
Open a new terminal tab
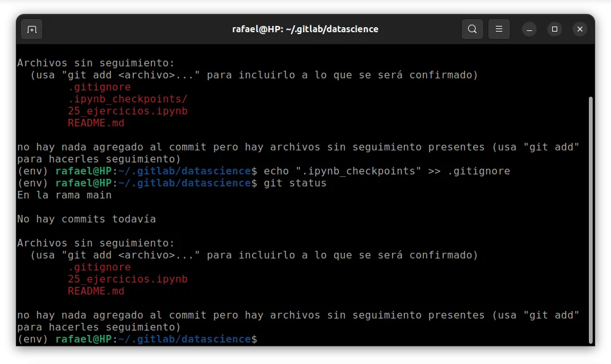[x=32, y=29]
